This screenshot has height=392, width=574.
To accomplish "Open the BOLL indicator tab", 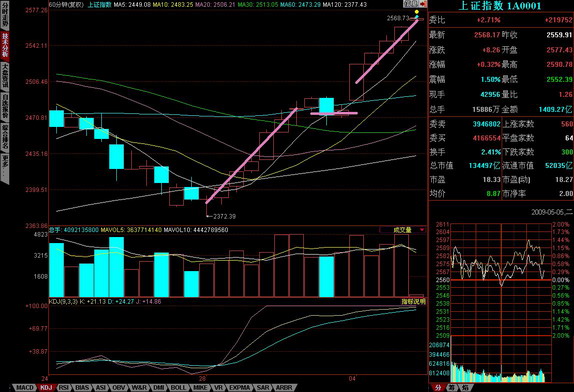I will click(x=179, y=388).
